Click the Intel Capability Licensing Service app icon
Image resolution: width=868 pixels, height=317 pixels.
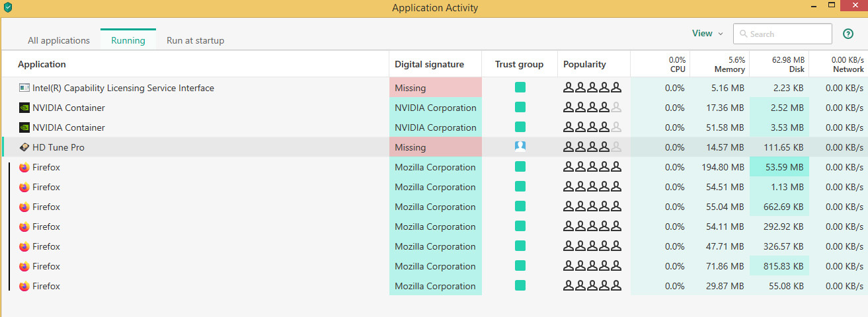[24, 88]
